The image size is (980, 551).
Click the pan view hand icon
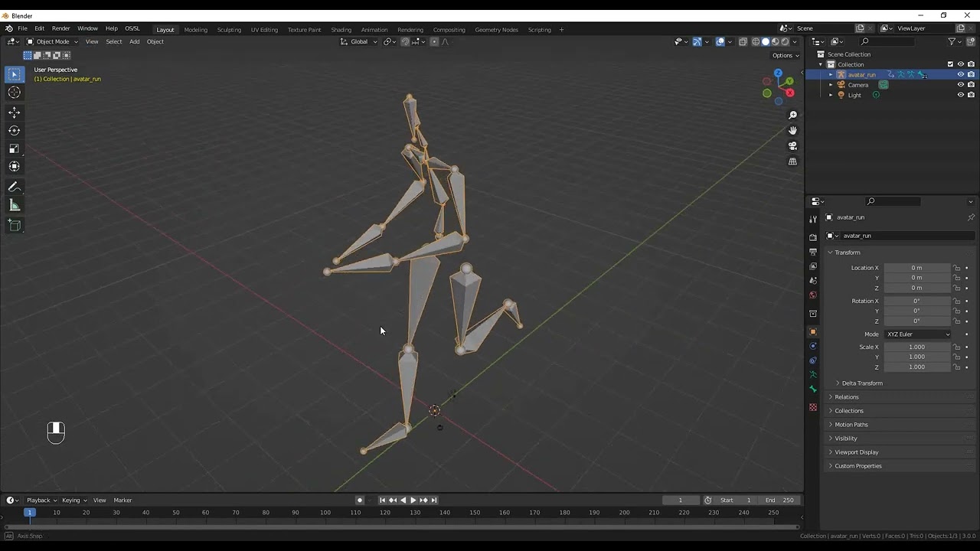tap(792, 130)
